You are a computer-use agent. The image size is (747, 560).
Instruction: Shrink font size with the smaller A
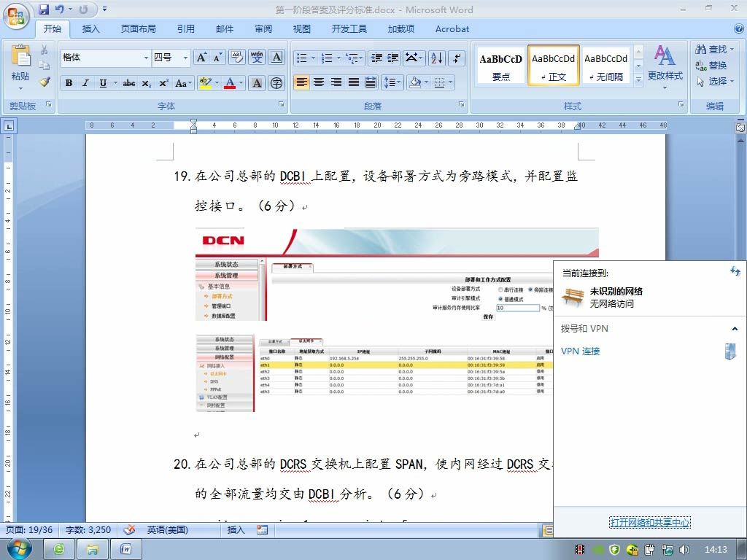(217, 58)
